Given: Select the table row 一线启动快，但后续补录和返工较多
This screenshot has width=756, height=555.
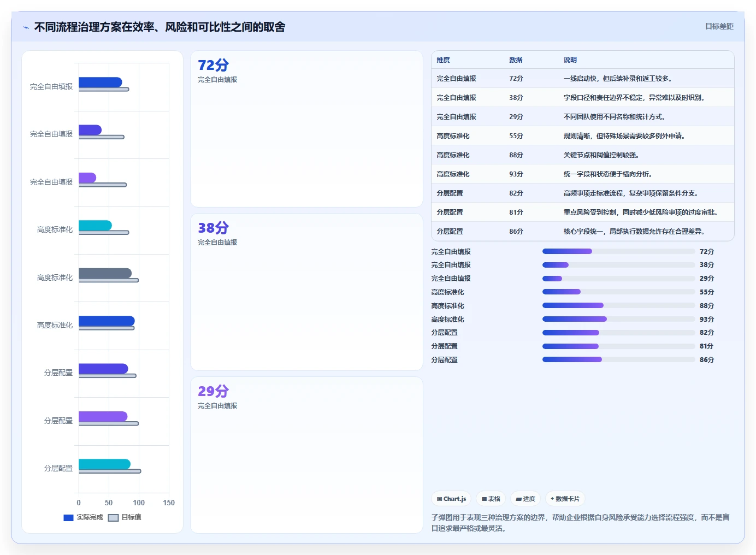Looking at the screenshot, I should (582, 79).
